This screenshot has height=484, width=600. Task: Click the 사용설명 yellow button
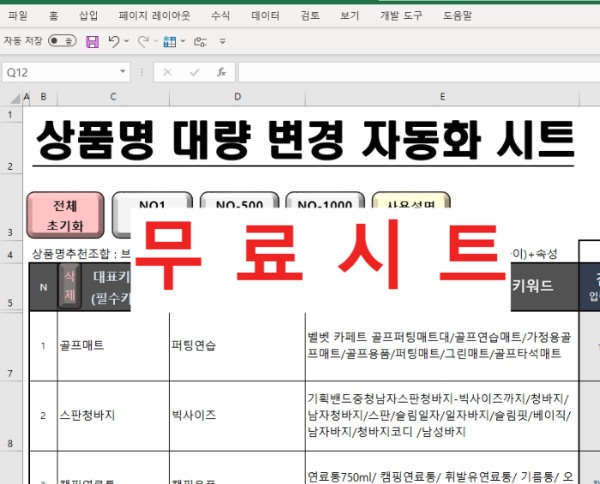411,200
